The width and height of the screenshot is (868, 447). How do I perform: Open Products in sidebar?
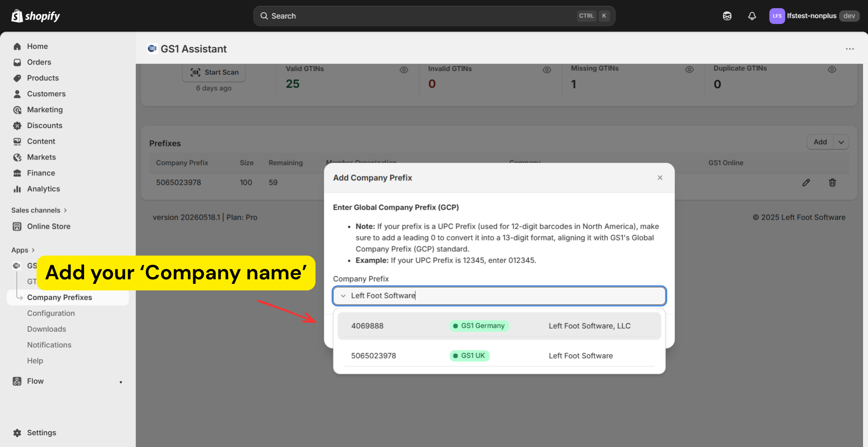point(43,78)
